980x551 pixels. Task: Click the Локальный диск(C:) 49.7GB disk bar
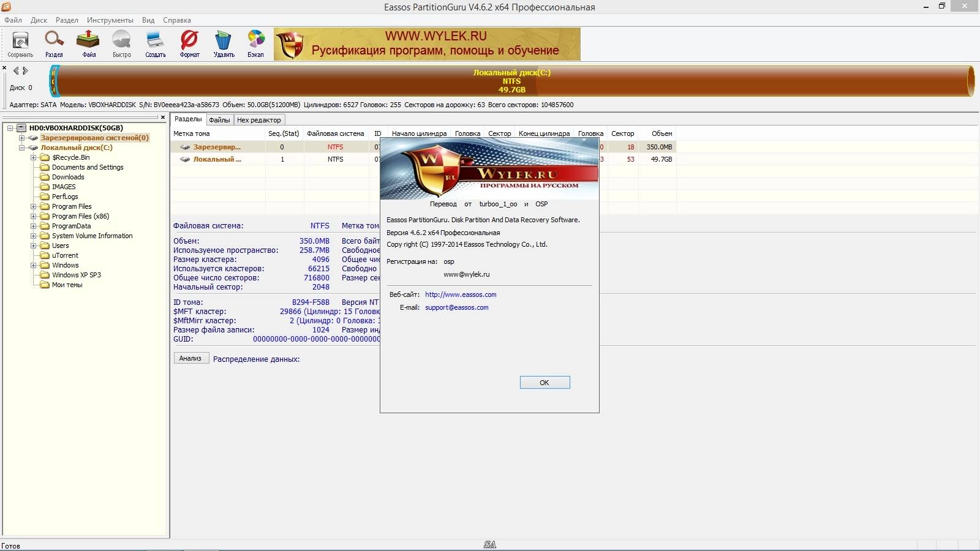[x=514, y=81]
